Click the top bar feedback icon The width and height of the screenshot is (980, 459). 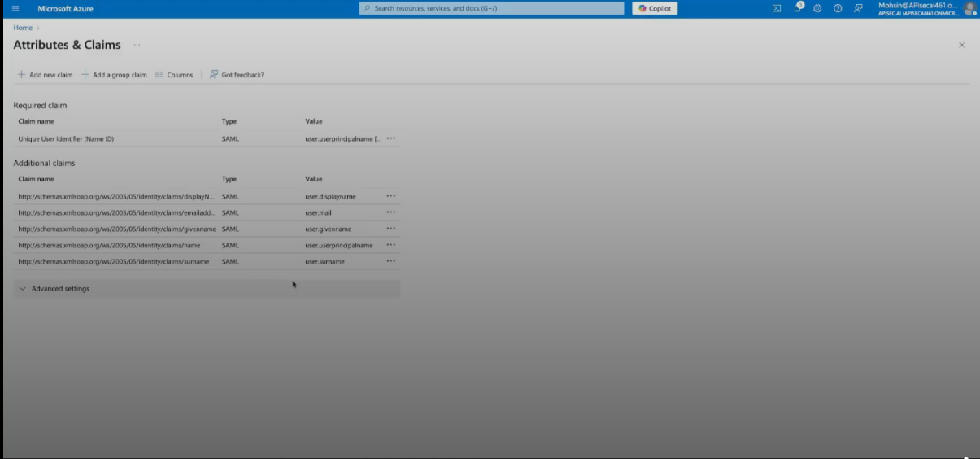[x=858, y=8]
